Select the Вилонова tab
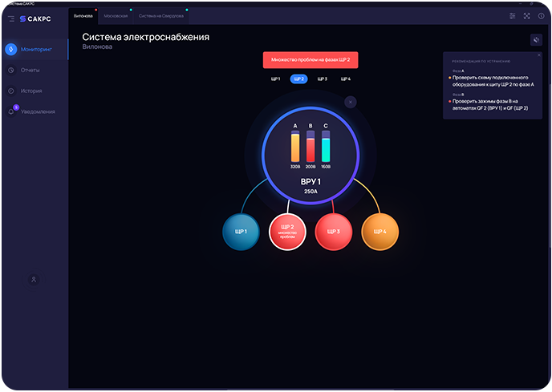This screenshot has width=552, height=392. [83, 16]
